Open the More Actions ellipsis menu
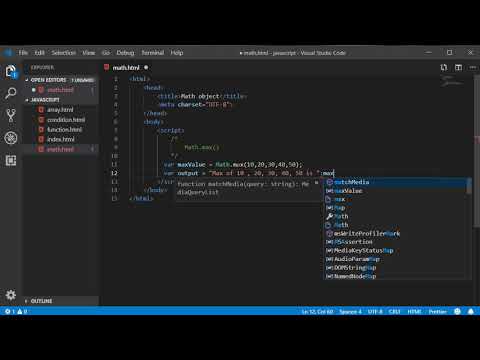 pyautogui.click(x=473, y=68)
